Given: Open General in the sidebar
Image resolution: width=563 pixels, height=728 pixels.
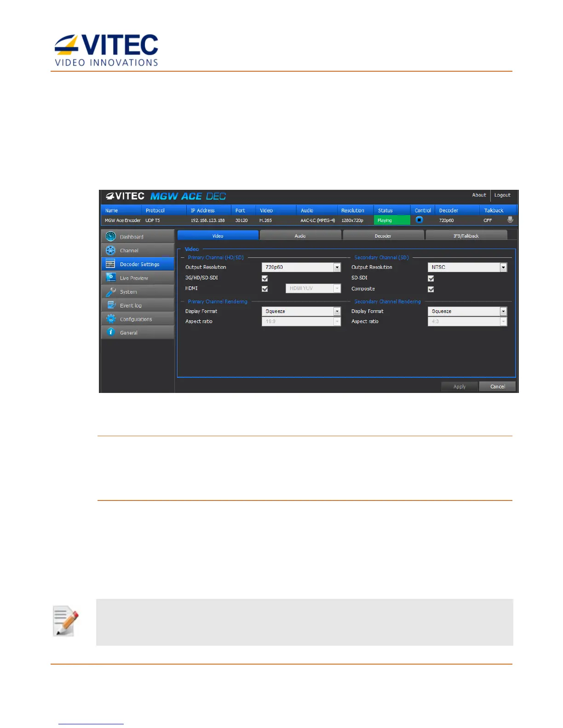Looking at the screenshot, I should pyautogui.click(x=138, y=332).
